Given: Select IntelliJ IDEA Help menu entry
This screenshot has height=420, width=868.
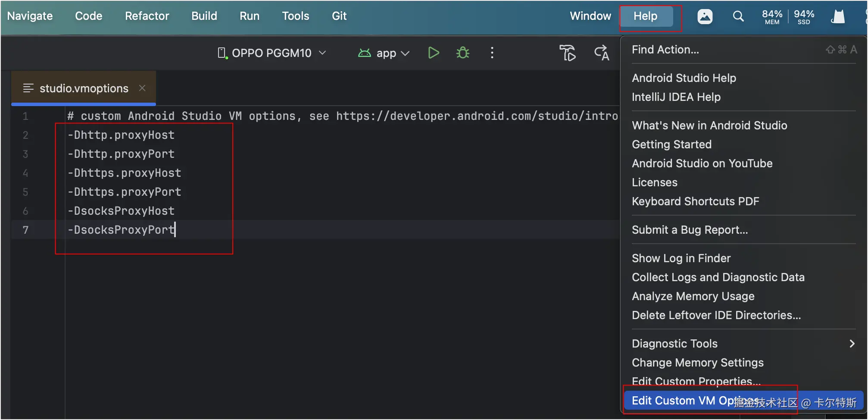Looking at the screenshot, I should [x=744, y=97].
